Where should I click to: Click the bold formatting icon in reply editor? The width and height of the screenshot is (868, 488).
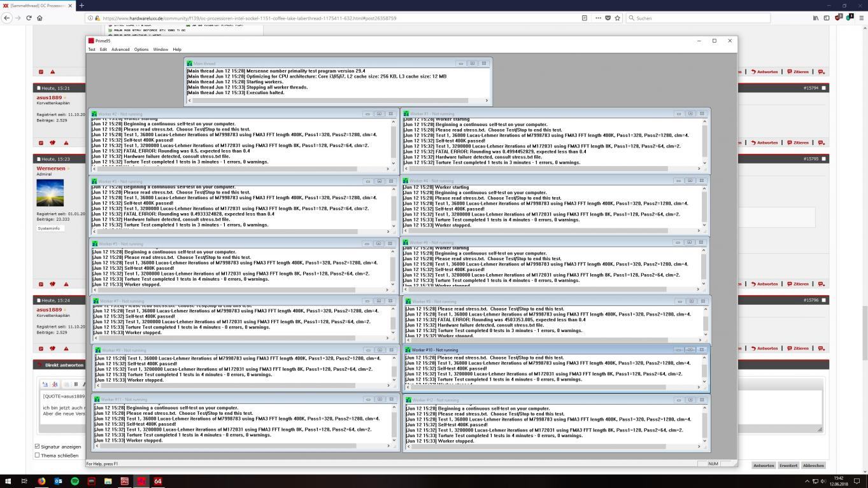(76, 384)
